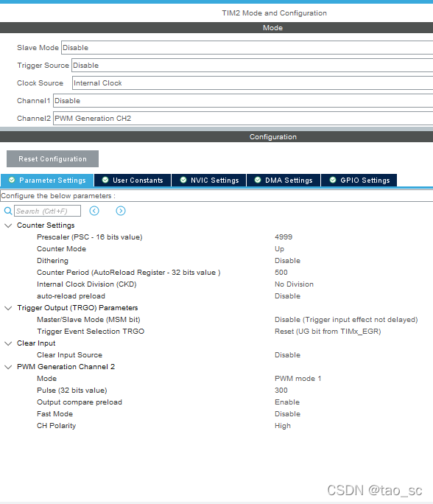Select Reset (UG bit from TIMx_EGR) value
The width and height of the screenshot is (433, 504).
tap(328, 332)
